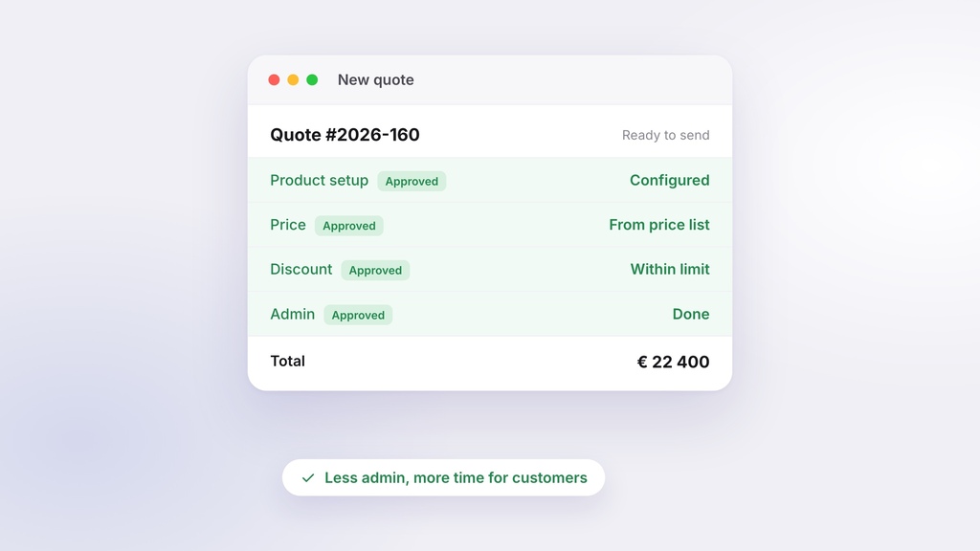Click Approved badge next to Product setup
Screen dimensions: 980x551
point(412,181)
